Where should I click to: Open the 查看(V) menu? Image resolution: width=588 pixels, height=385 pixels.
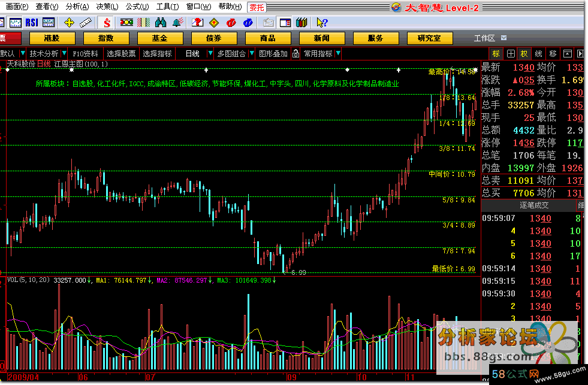click(47, 7)
